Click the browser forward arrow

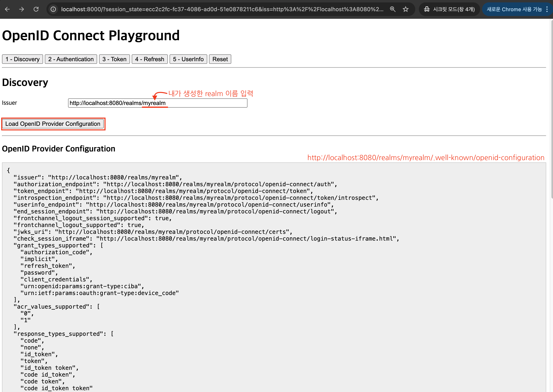(x=22, y=9)
